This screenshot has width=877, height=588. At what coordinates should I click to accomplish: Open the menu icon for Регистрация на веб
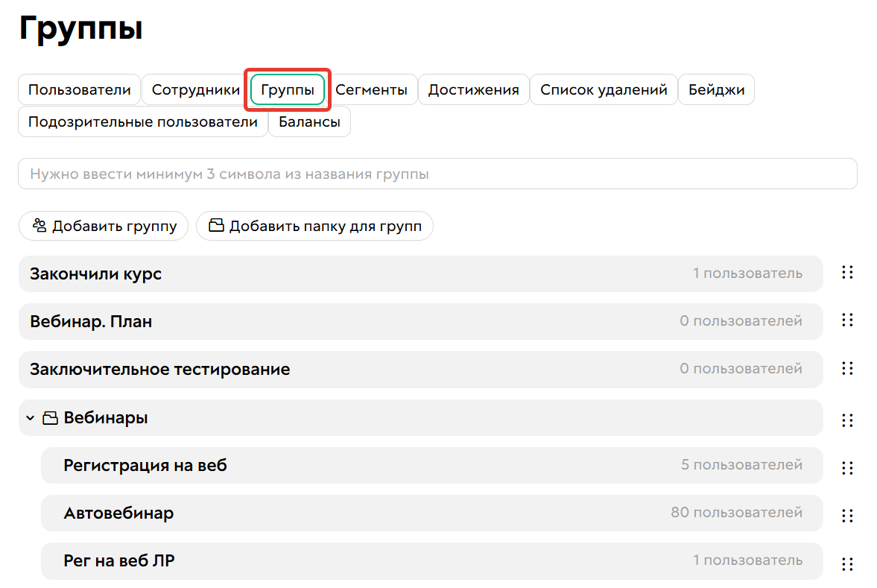tap(847, 468)
